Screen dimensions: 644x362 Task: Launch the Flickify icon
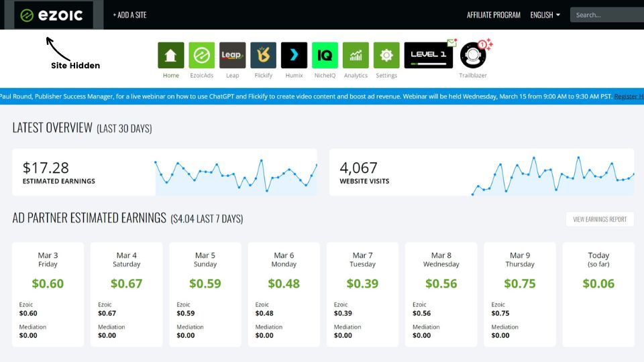263,55
